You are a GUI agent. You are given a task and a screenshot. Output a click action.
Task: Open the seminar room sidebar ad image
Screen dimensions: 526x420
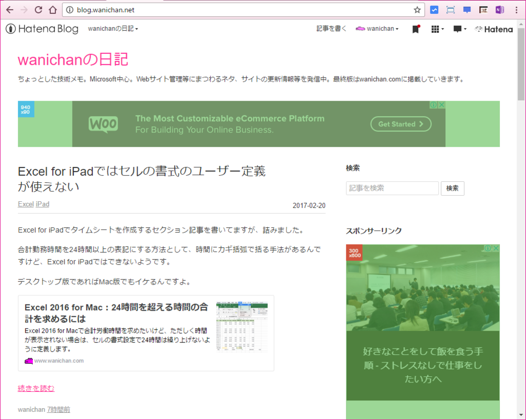[x=423, y=288]
